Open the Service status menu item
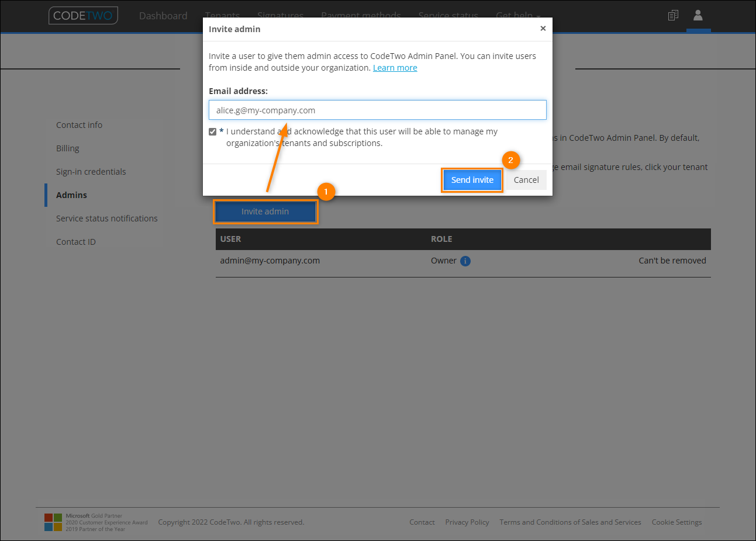The width and height of the screenshot is (756, 541). [448, 16]
